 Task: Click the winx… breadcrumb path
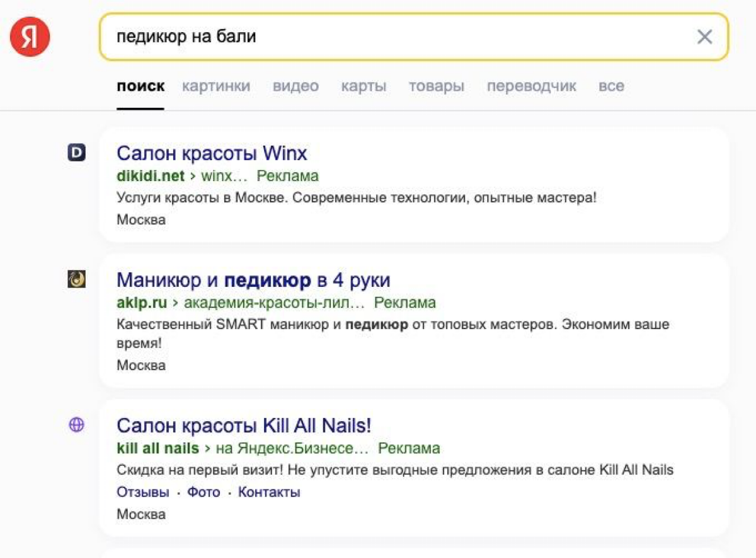pos(224,176)
